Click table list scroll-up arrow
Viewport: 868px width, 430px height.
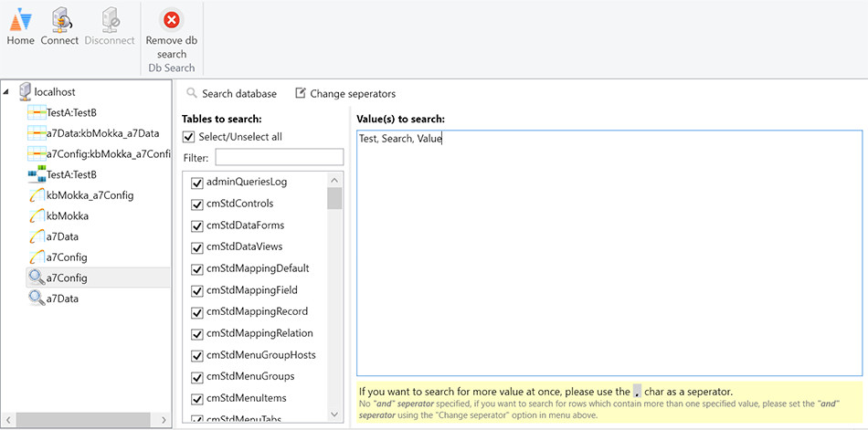click(x=334, y=180)
